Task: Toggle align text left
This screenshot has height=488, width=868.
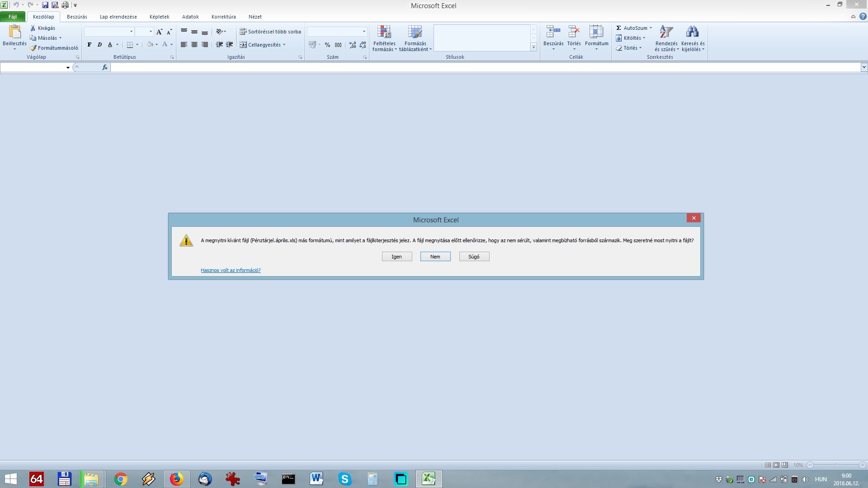Action: pyautogui.click(x=184, y=45)
